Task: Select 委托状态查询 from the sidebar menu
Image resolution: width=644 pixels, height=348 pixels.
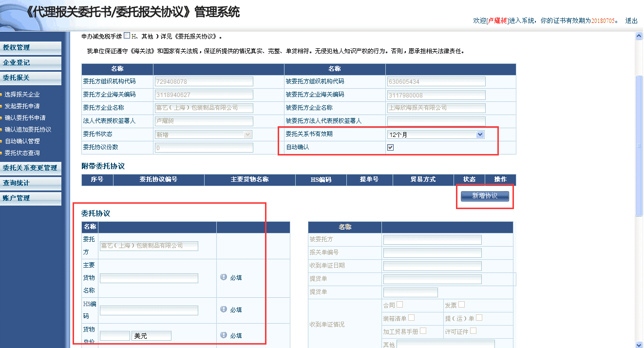Action: pyautogui.click(x=22, y=153)
